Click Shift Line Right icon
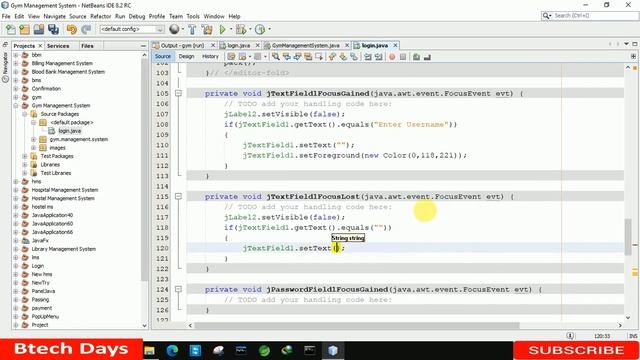 (378, 57)
